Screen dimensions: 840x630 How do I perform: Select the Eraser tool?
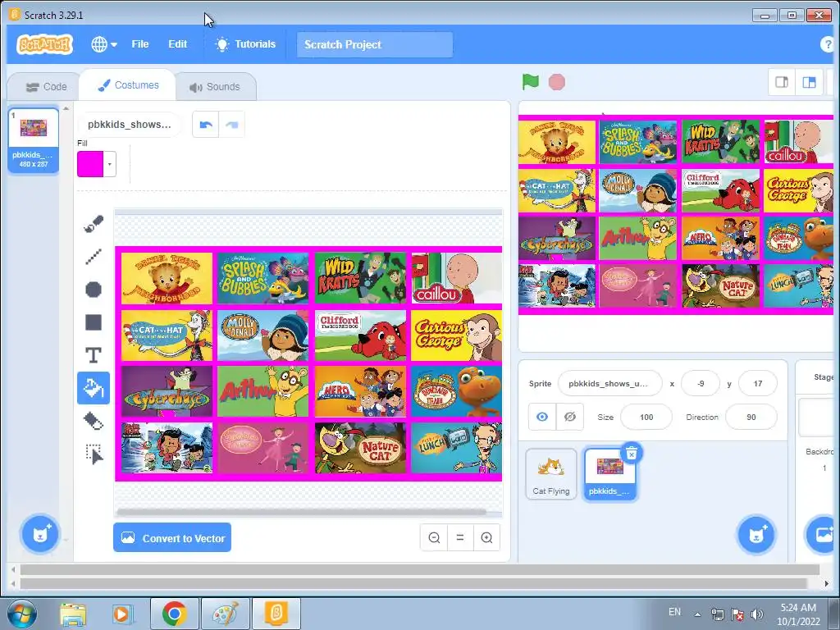94,421
